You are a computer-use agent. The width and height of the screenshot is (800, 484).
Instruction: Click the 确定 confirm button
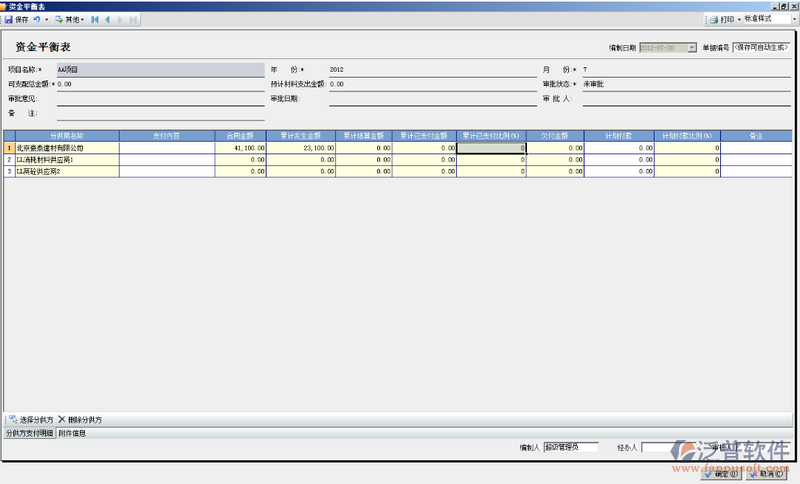tap(721, 474)
